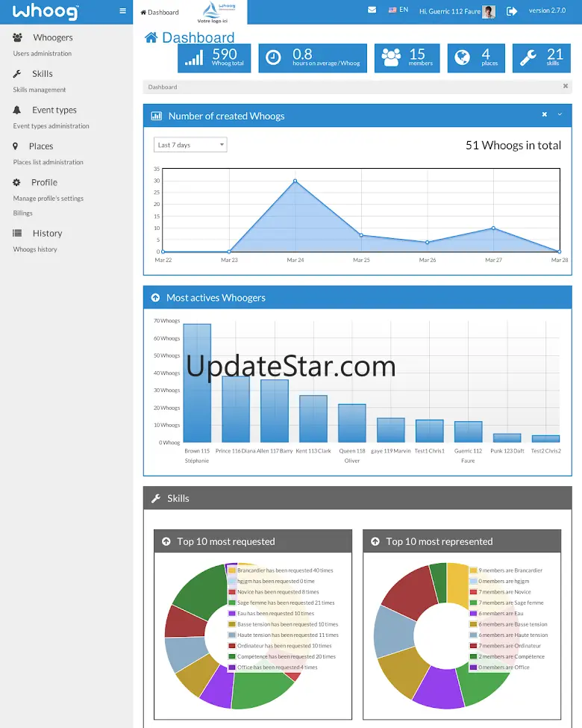Viewport: 582px width, 728px height.
Task: Click the Mar 25 data point on chart
Action: click(361, 235)
